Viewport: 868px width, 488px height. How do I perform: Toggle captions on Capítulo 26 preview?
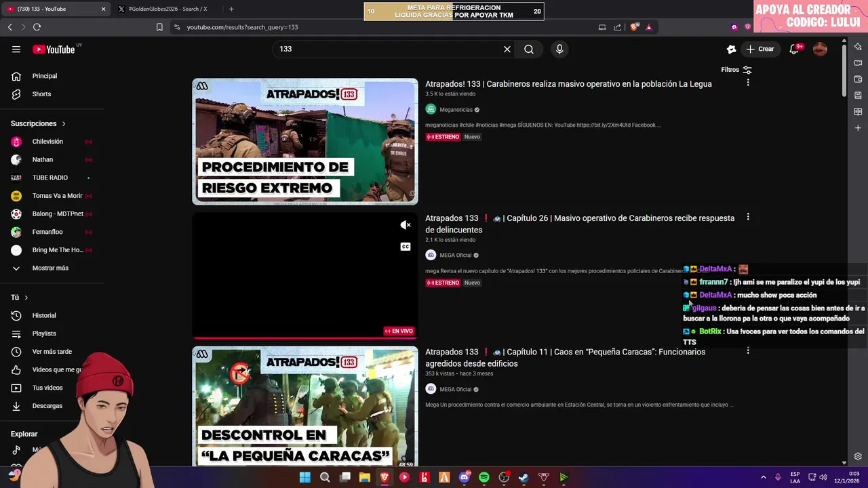[x=406, y=247]
